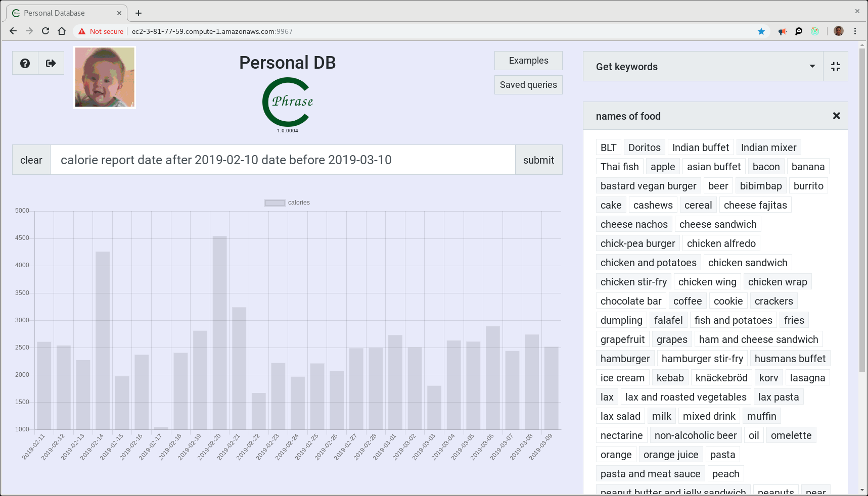868x496 pixels.
Task: Click the bookmark star icon
Action: coord(761,31)
